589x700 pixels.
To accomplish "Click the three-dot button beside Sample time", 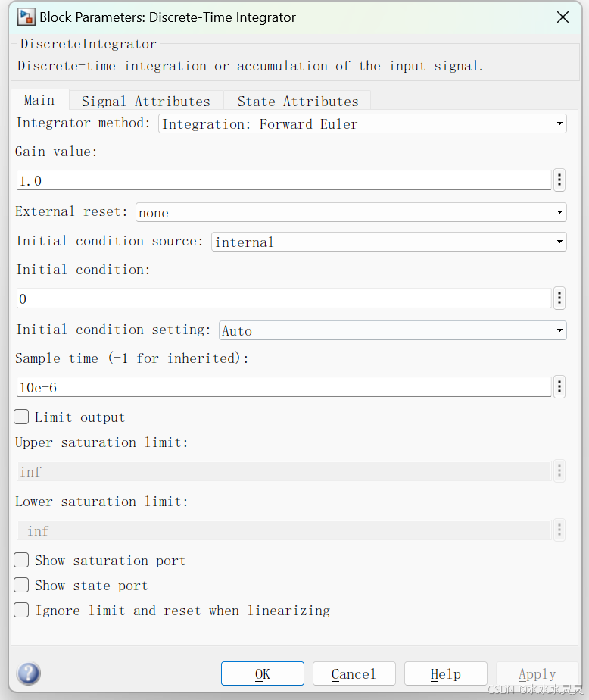I will pyautogui.click(x=559, y=387).
